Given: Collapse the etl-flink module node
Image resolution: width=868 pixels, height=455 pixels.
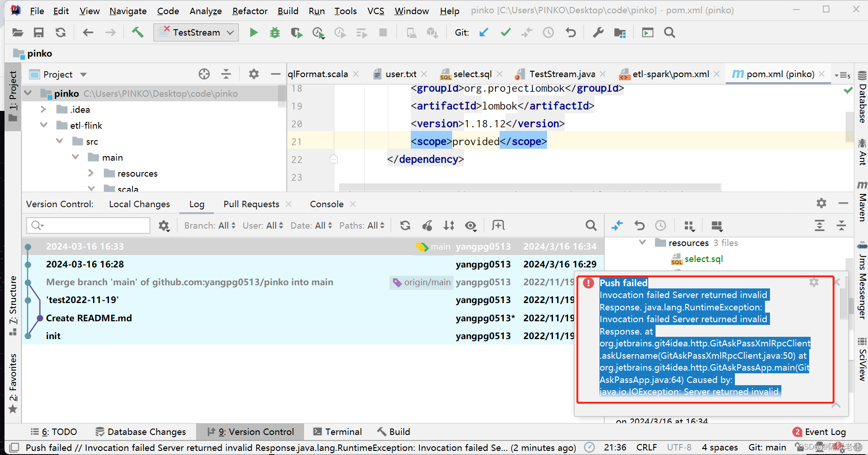Looking at the screenshot, I should pos(44,125).
